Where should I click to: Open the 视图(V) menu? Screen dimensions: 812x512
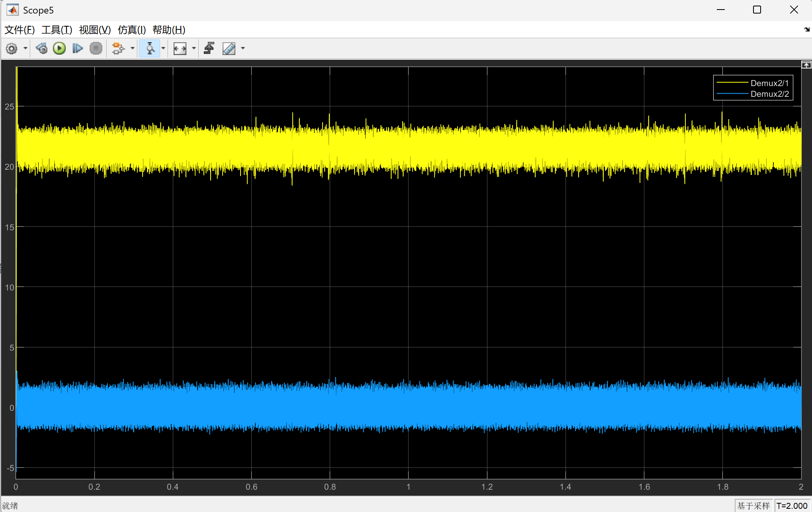coord(95,30)
